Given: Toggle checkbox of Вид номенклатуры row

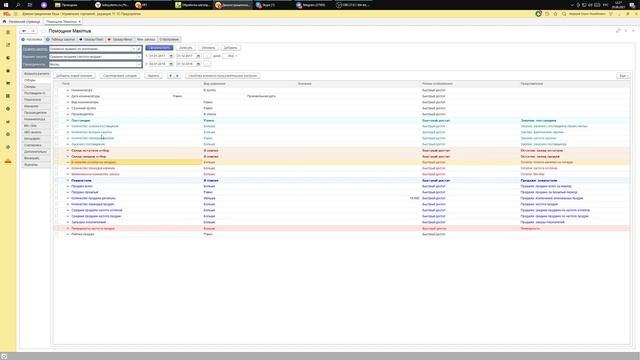Looking at the screenshot, I should pyautogui.click(x=57, y=102).
